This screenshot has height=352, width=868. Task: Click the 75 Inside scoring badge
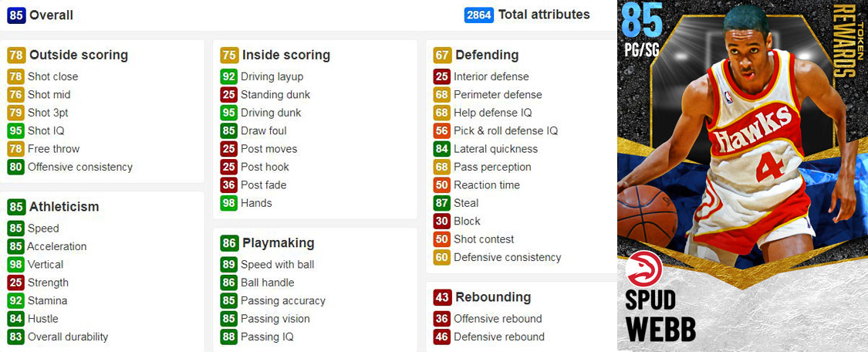[x=229, y=56]
